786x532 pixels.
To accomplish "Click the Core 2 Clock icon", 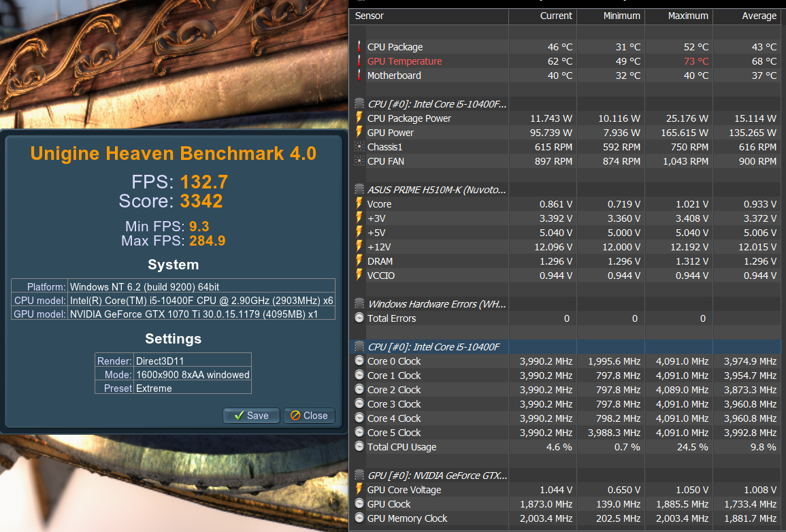I will [359, 389].
